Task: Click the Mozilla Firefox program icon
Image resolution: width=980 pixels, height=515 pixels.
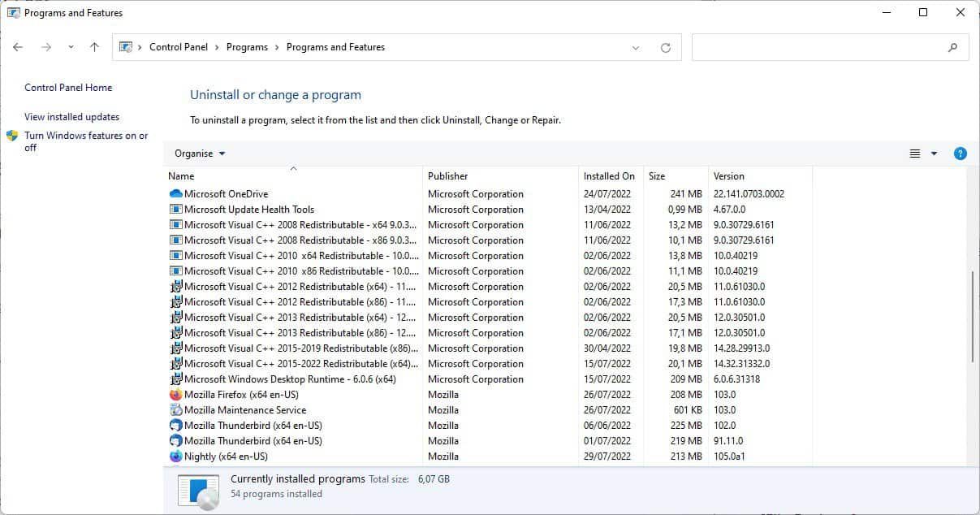Action: tap(176, 395)
